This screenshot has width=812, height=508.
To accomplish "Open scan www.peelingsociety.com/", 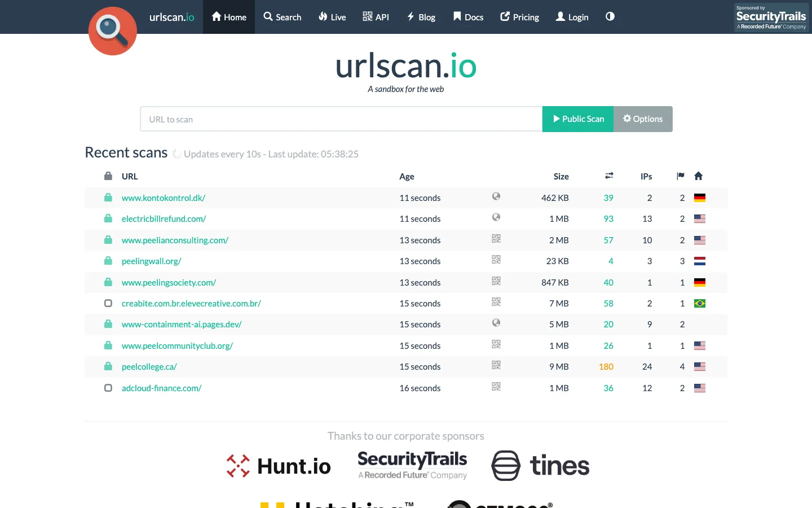I will pyautogui.click(x=169, y=283).
